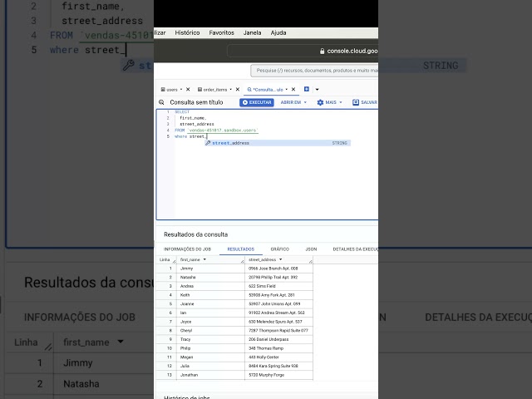
Task: Switch to the GRÁFICO tab
Action: [x=280, y=249]
